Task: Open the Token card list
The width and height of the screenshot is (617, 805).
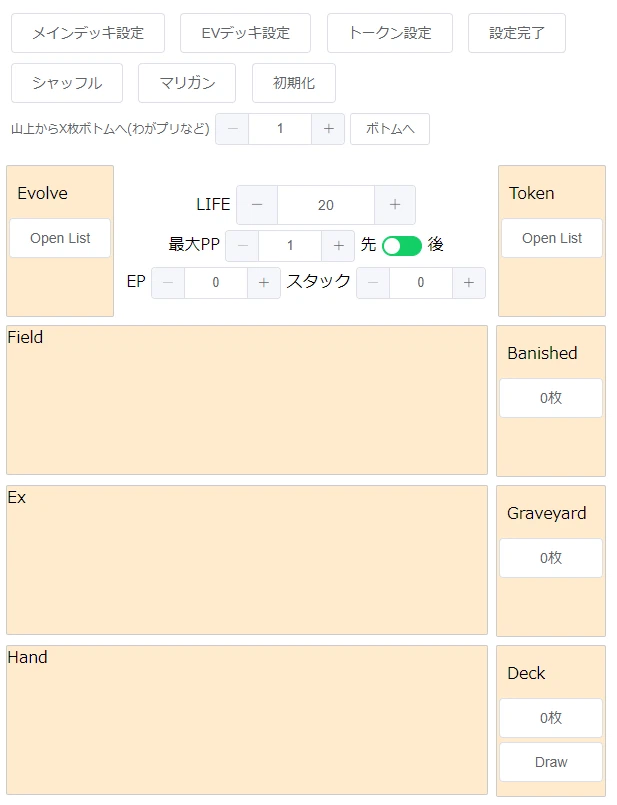Action: (552, 238)
